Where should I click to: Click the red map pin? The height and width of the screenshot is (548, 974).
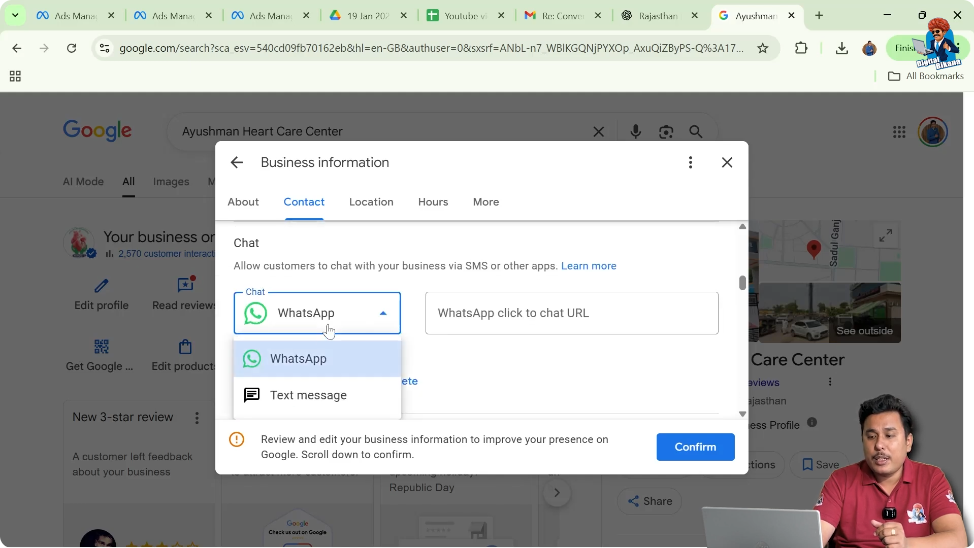(813, 249)
